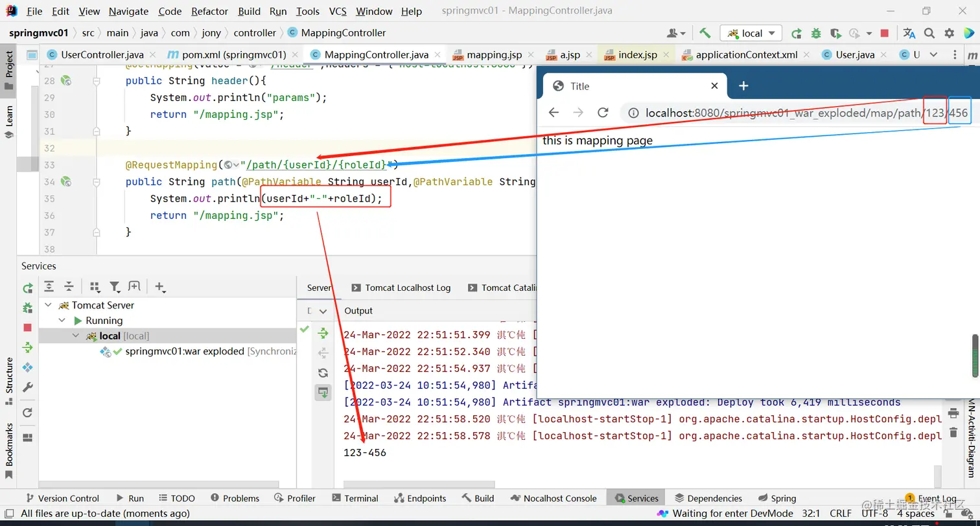Screen dimensions: 980x526
Task: Collapse the Tomcat Server tree node
Action: (x=48, y=305)
